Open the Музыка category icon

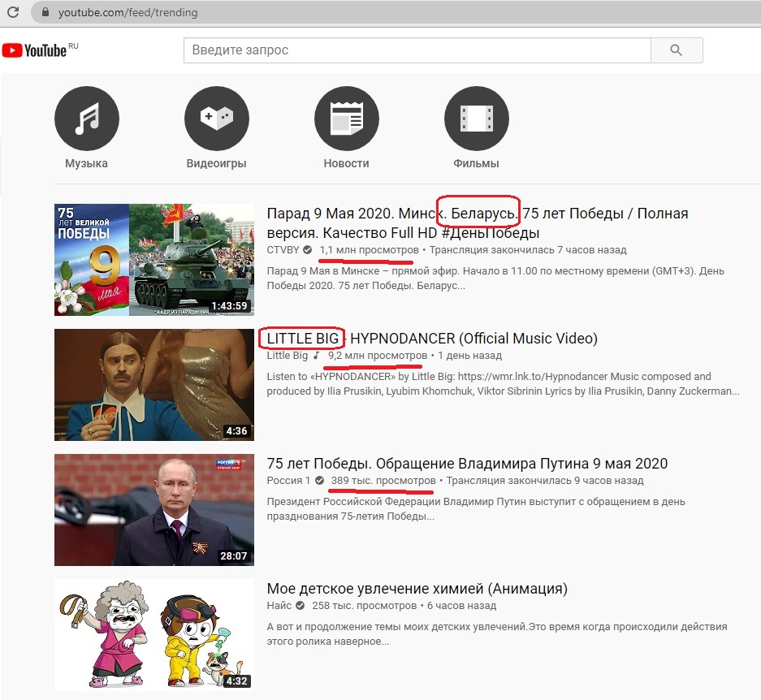click(86, 119)
